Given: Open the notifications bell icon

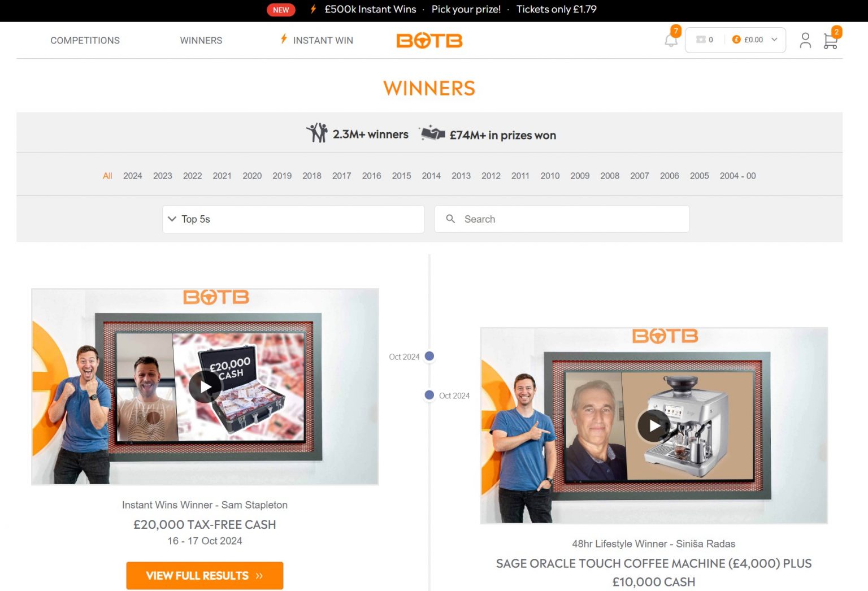Looking at the screenshot, I should (x=670, y=41).
